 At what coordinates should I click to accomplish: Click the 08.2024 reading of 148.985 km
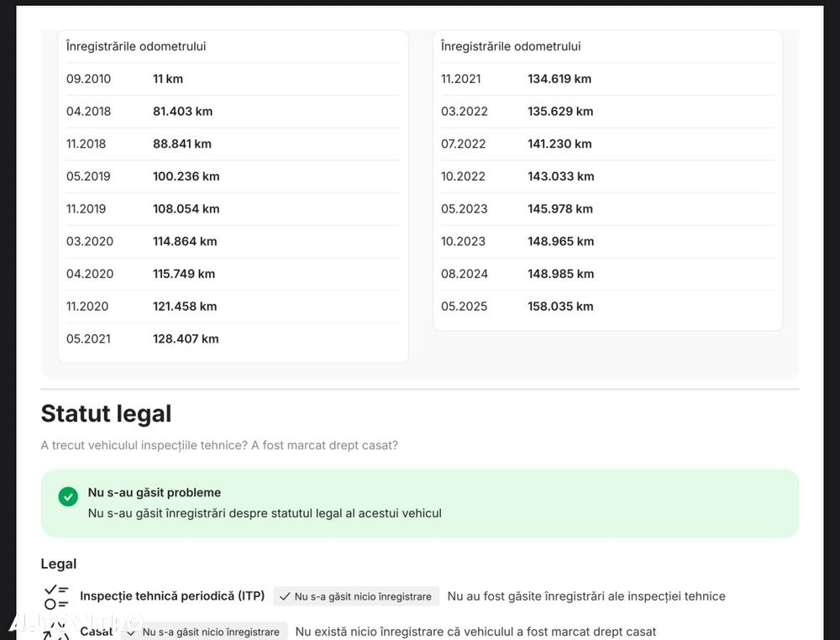pos(560,274)
